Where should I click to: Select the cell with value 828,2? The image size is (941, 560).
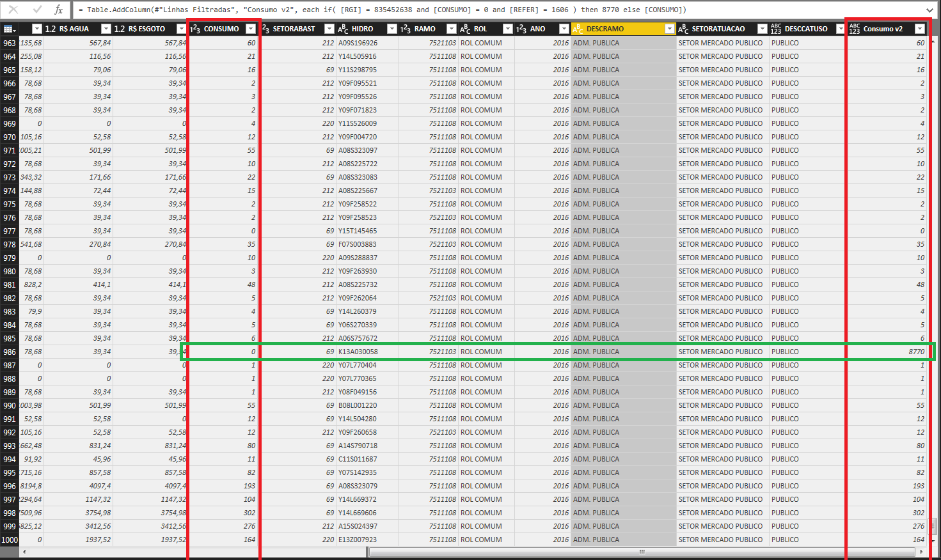pos(31,284)
